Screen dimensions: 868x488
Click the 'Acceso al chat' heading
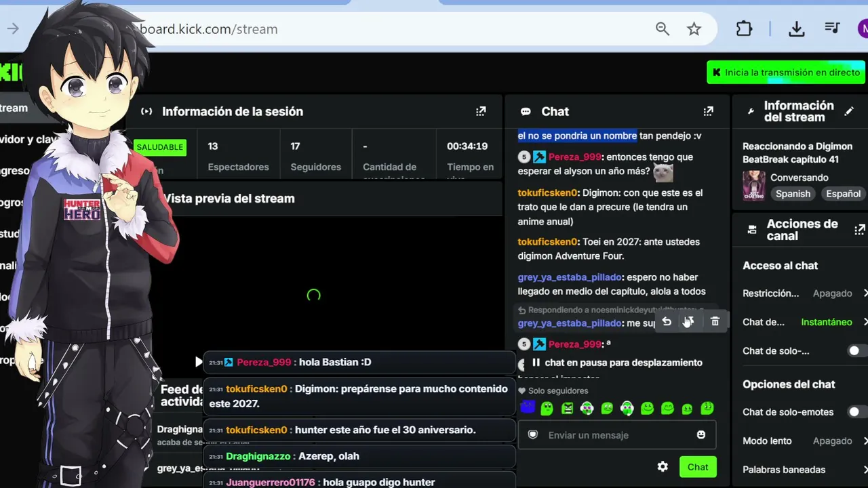[780, 266]
